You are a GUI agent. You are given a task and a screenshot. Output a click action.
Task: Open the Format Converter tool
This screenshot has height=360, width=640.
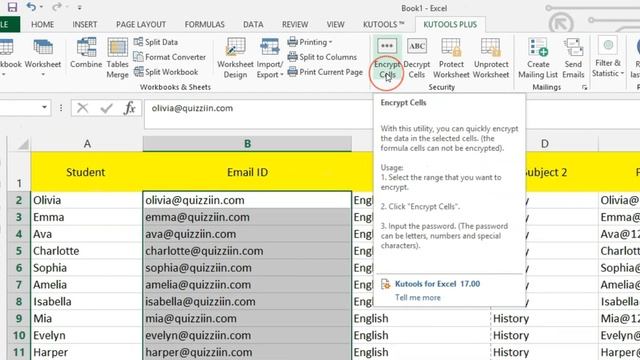pyautogui.click(x=170, y=57)
